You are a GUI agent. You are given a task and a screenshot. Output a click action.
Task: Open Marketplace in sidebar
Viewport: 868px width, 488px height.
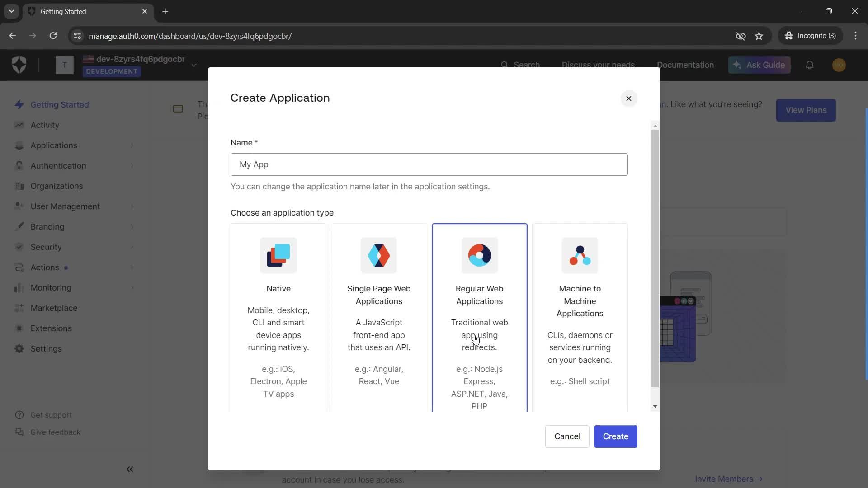point(54,308)
